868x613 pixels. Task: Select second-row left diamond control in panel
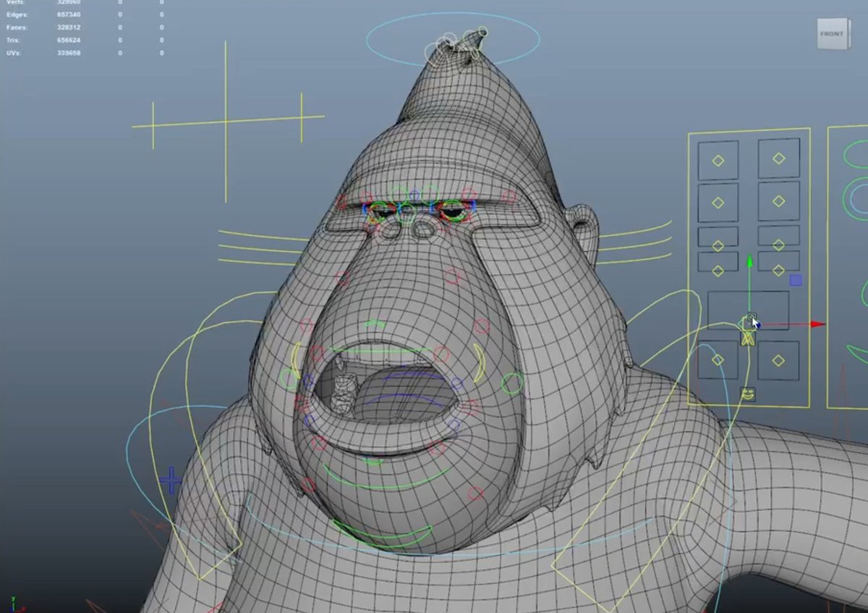click(718, 203)
